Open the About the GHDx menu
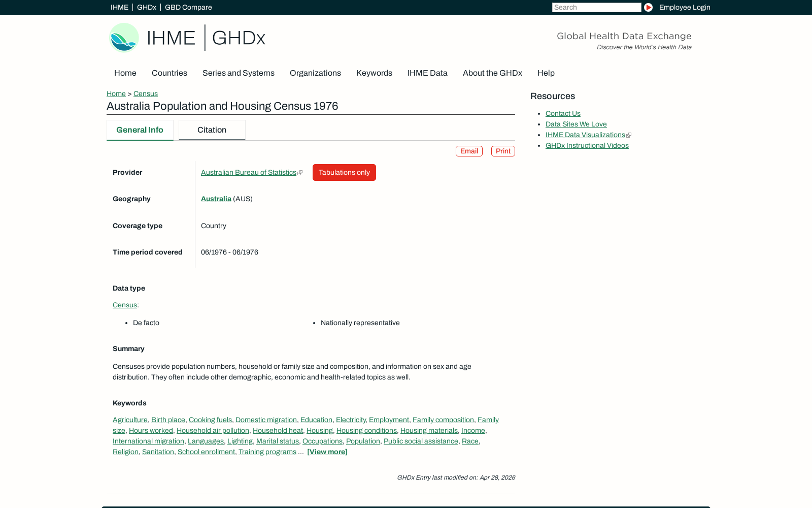This screenshot has width=812, height=508. pos(492,73)
